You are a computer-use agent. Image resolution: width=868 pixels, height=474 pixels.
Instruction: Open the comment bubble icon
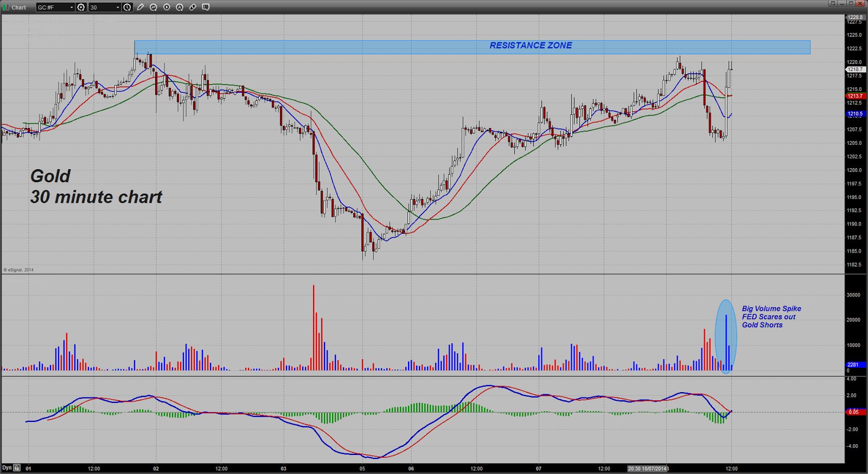[x=206, y=7]
